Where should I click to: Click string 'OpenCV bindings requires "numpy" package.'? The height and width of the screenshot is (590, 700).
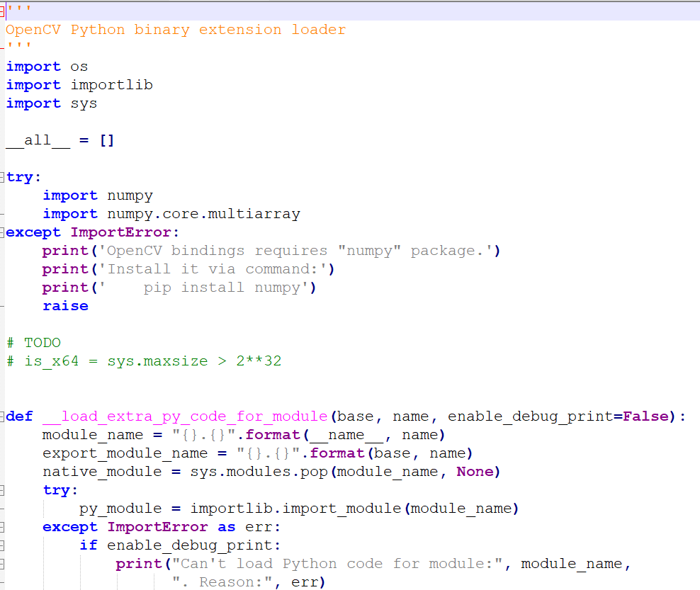(x=296, y=251)
